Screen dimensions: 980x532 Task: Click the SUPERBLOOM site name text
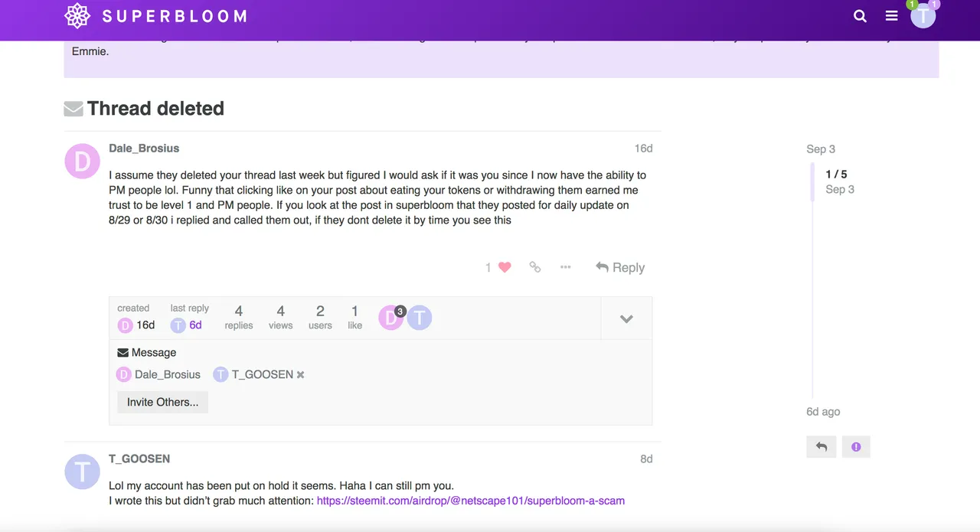tap(175, 16)
